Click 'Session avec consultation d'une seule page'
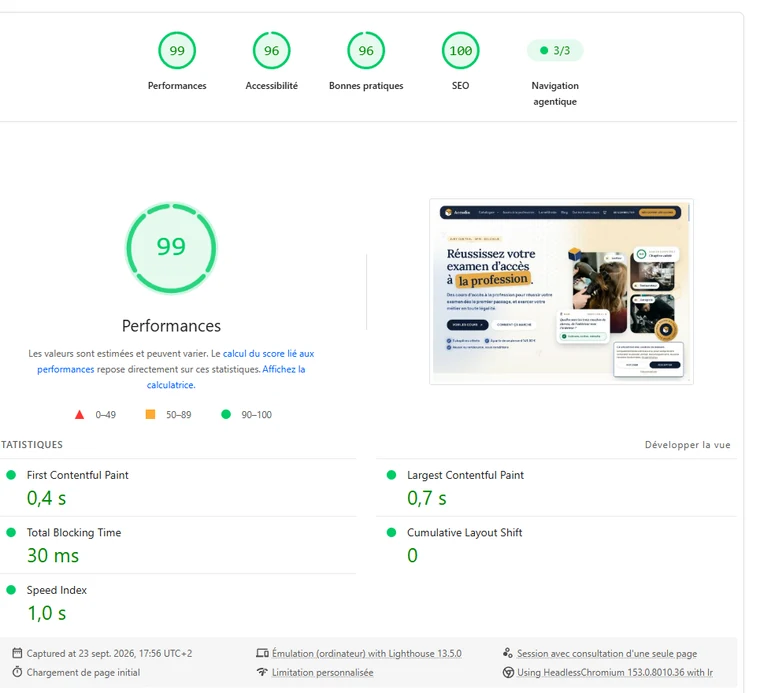This screenshot has width=760, height=693. (x=607, y=654)
